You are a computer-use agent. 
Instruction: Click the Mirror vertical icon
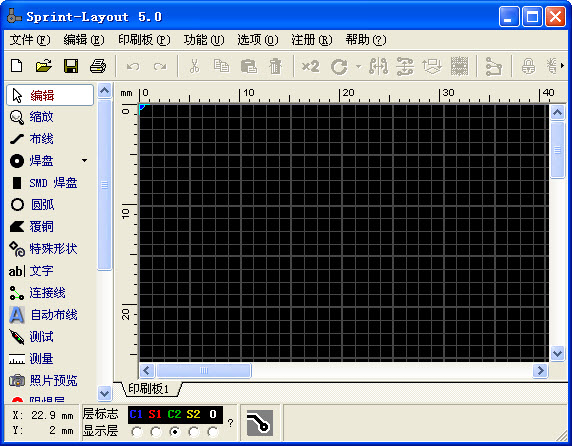click(405, 66)
